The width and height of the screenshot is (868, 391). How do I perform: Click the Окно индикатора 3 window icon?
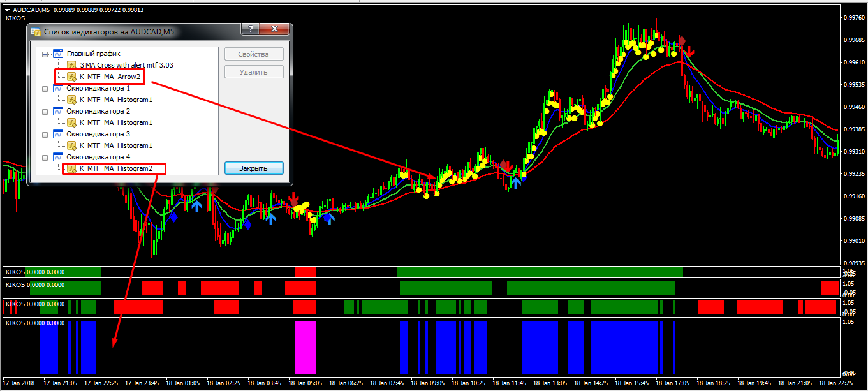tap(58, 134)
